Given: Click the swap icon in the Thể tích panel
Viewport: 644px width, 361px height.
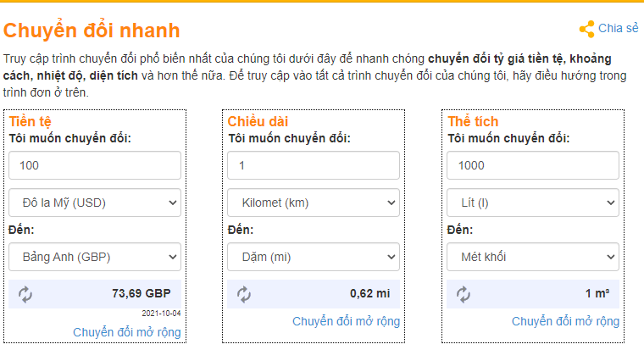Looking at the screenshot, I should pyautogui.click(x=464, y=294).
